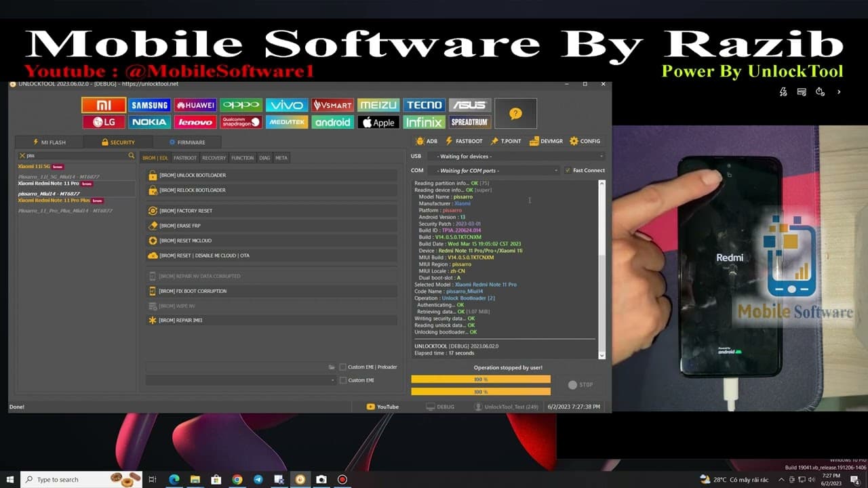Select the FASTBOOT mode tab
The width and height of the screenshot is (868, 488).
185,158
